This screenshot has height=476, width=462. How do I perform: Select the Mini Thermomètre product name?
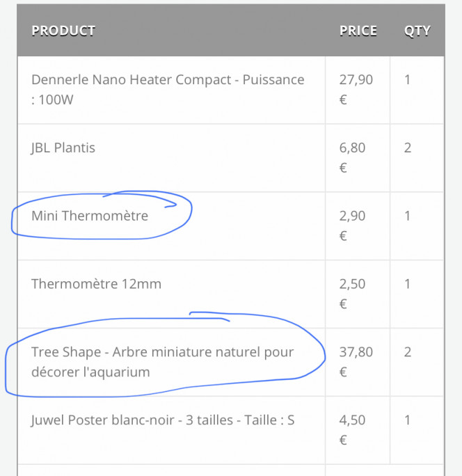coord(90,216)
